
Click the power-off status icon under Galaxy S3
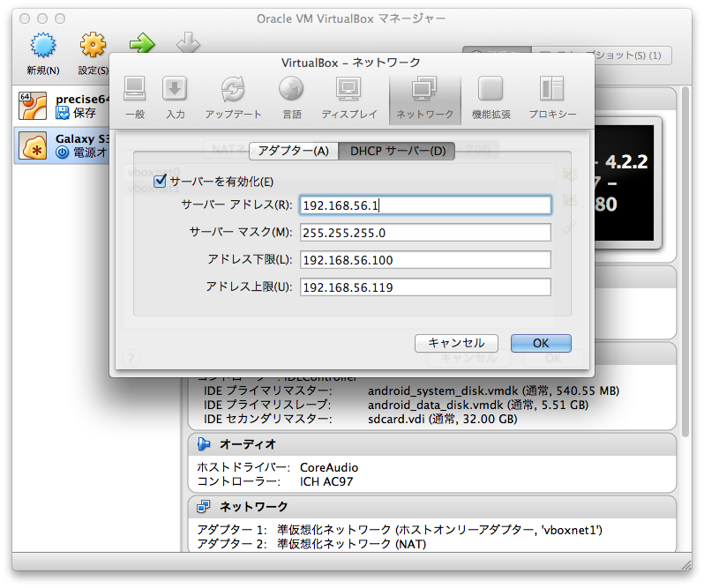pos(62,153)
